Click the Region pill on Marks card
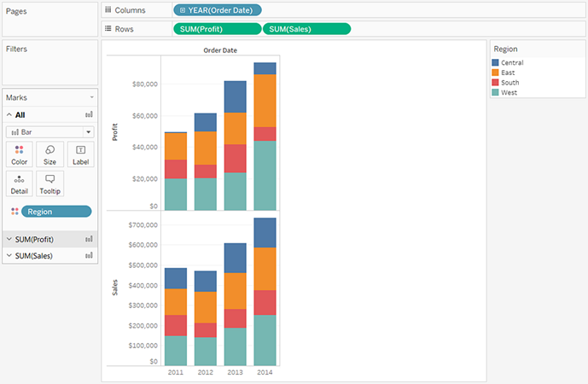 coord(56,212)
